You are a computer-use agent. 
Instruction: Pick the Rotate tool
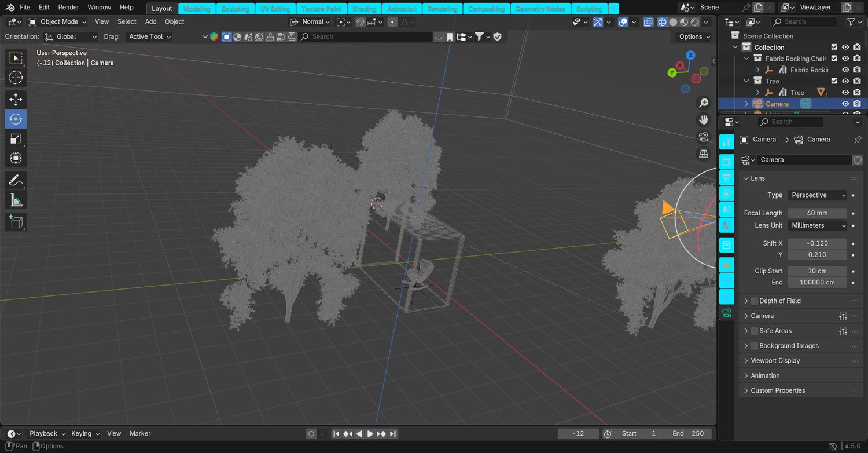(16, 119)
